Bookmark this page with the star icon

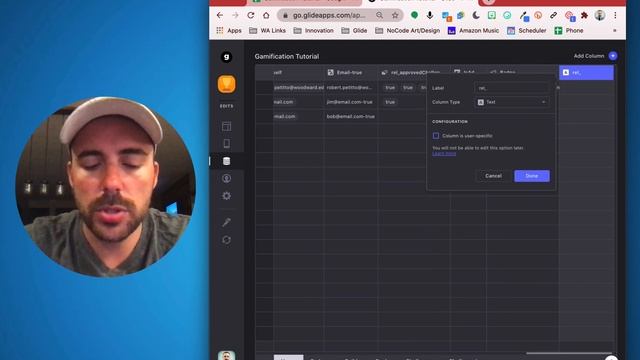tap(395, 15)
